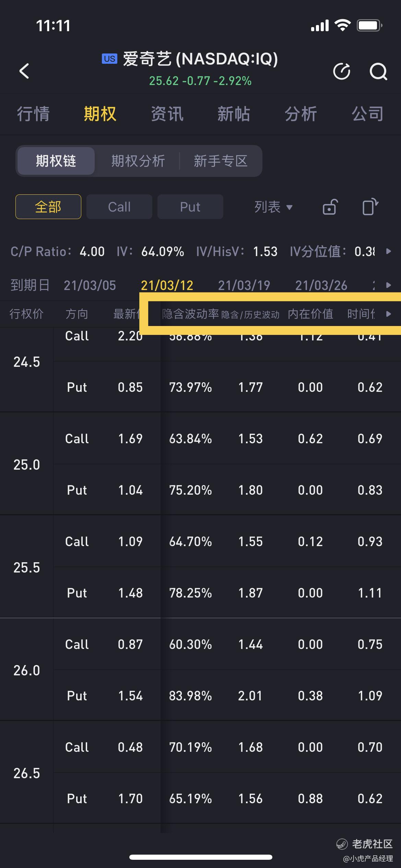Tap the rotate screen icon

(370, 207)
